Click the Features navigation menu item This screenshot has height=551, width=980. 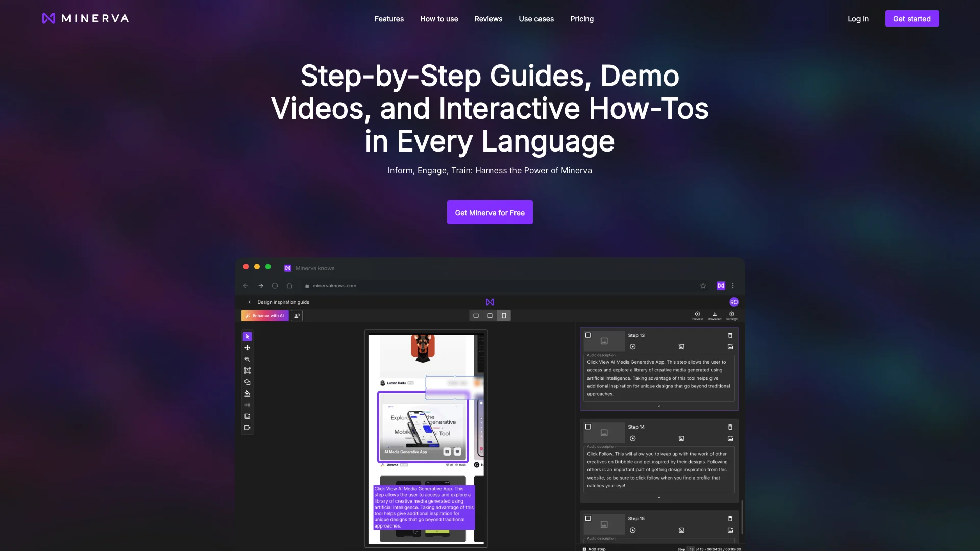(389, 18)
